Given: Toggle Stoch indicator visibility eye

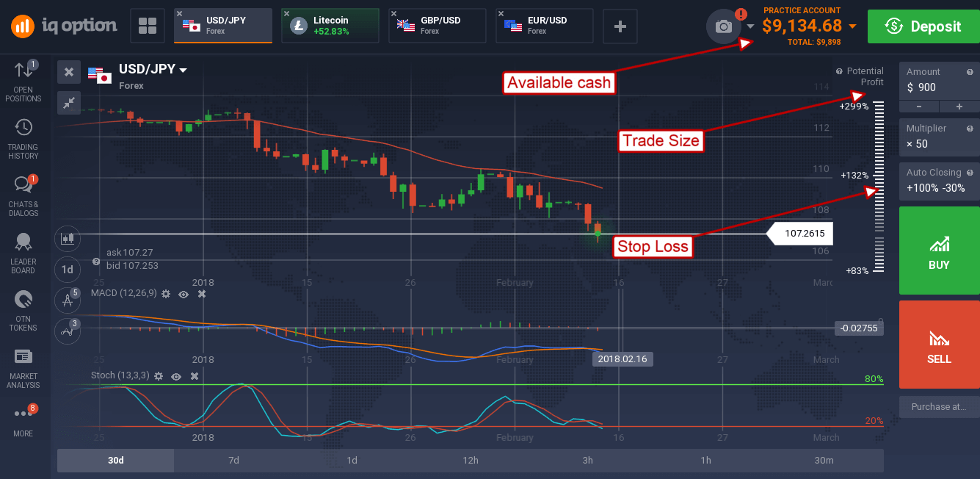Looking at the screenshot, I should coord(176,375).
